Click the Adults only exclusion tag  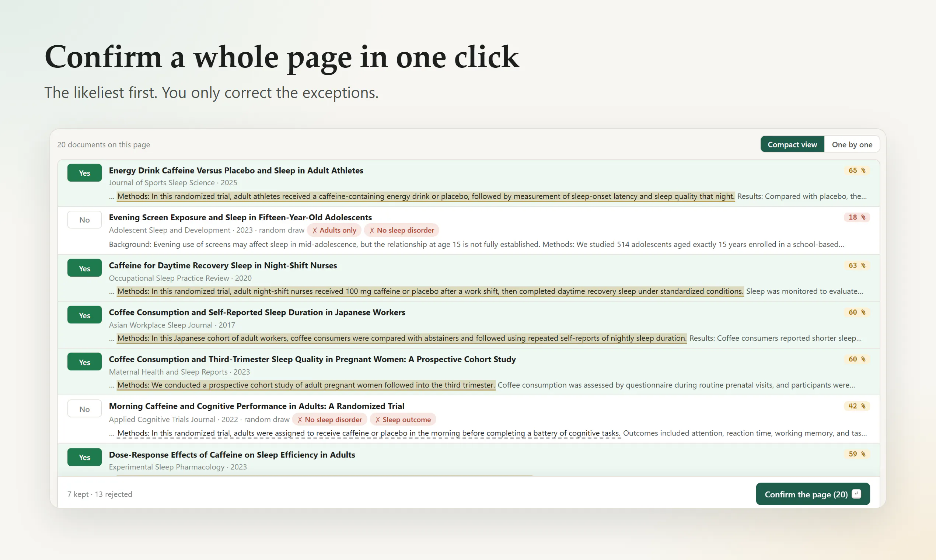tap(334, 230)
